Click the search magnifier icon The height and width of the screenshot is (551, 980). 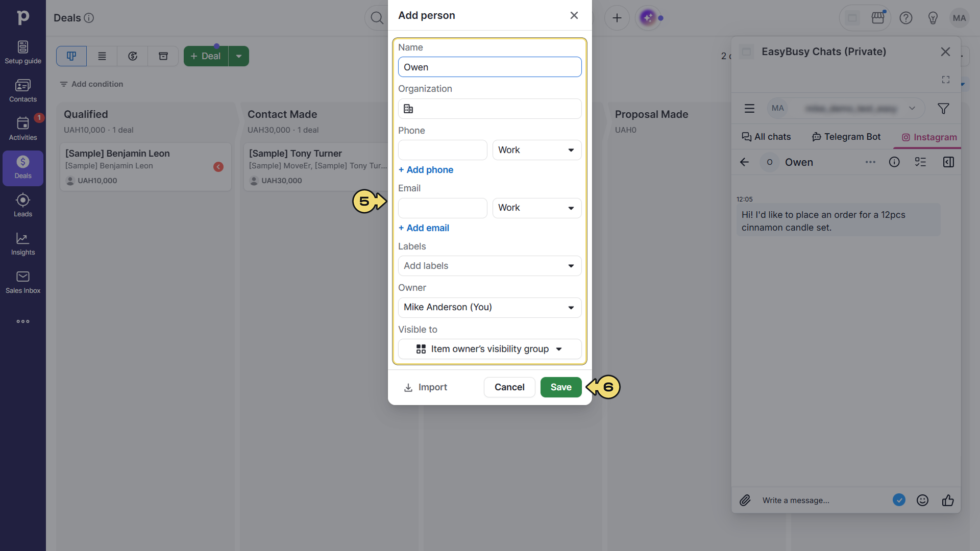point(377,18)
